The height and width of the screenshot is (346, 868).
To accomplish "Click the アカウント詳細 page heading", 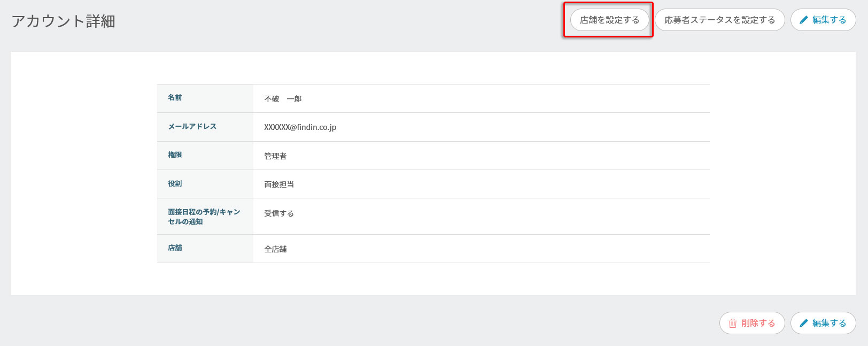I will coord(64,21).
